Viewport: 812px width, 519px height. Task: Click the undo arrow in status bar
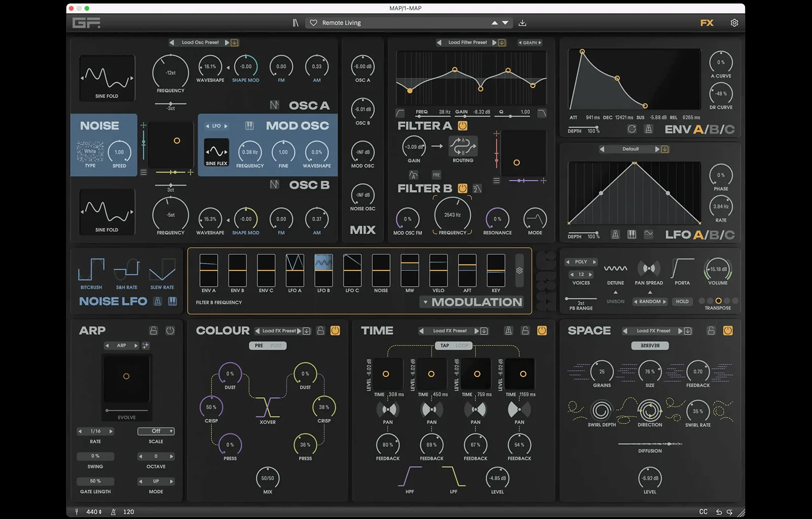719,512
